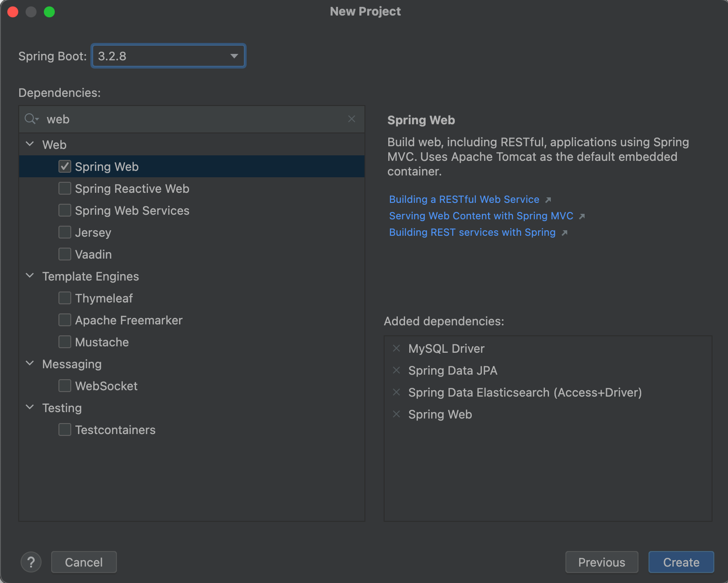Viewport: 728px width, 583px height.
Task: Check the WebSocket dependency
Action: (x=65, y=386)
